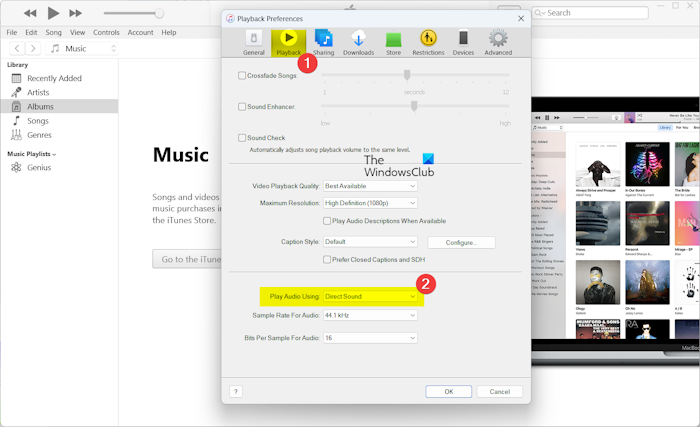
Task: Go back with the left navigation arrow
Action: [17, 48]
